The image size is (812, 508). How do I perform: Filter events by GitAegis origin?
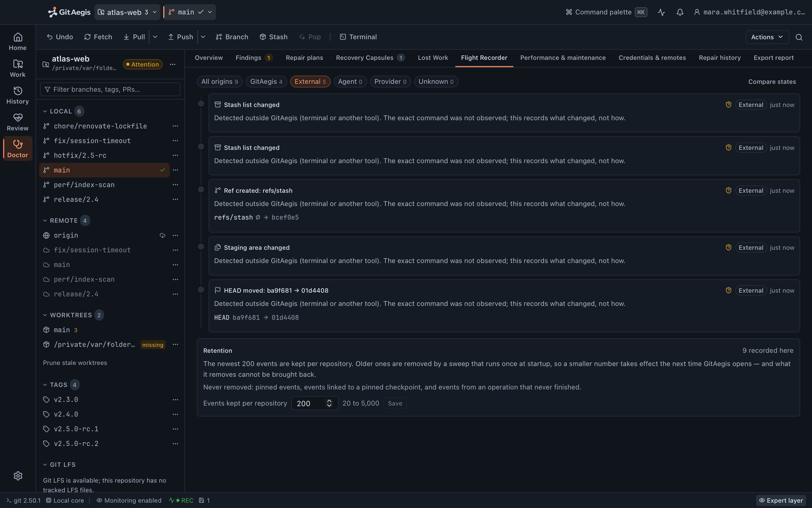[266, 82]
